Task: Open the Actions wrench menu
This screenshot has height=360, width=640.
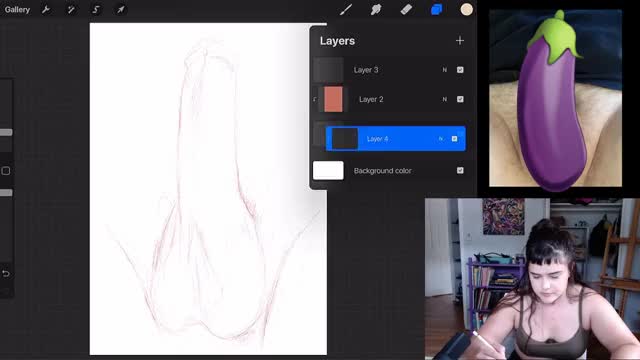Action: click(x=46, y=9)
